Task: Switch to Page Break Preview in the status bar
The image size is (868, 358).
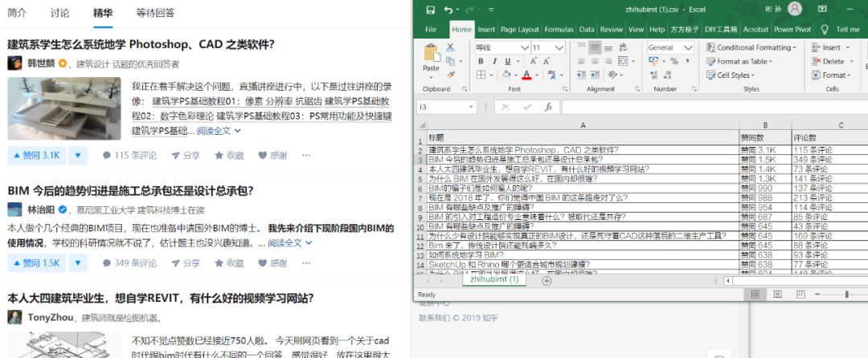Action: (x=800, y=295)
